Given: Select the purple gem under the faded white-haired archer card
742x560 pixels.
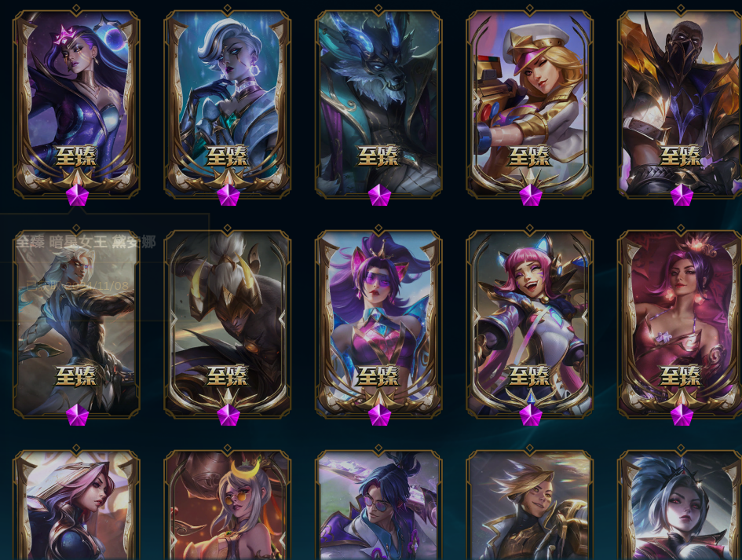Looking at the screenshot, I should click(77, 415).
